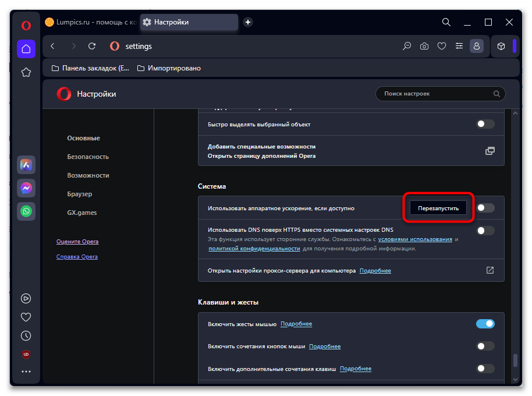The height and width of the screenshot is (396, 532).
Task: Open Easy Setup sliders icon
Action: pos(459,46)
